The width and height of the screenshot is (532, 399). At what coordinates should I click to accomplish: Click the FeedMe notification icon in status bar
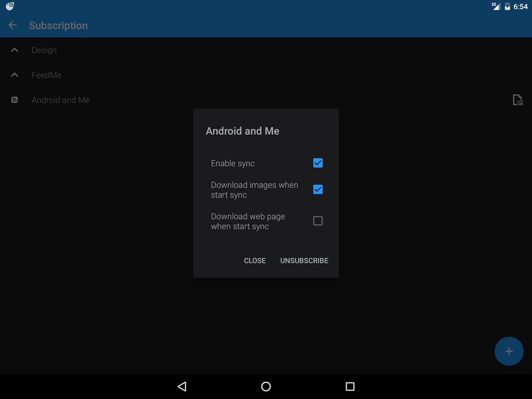10,6
